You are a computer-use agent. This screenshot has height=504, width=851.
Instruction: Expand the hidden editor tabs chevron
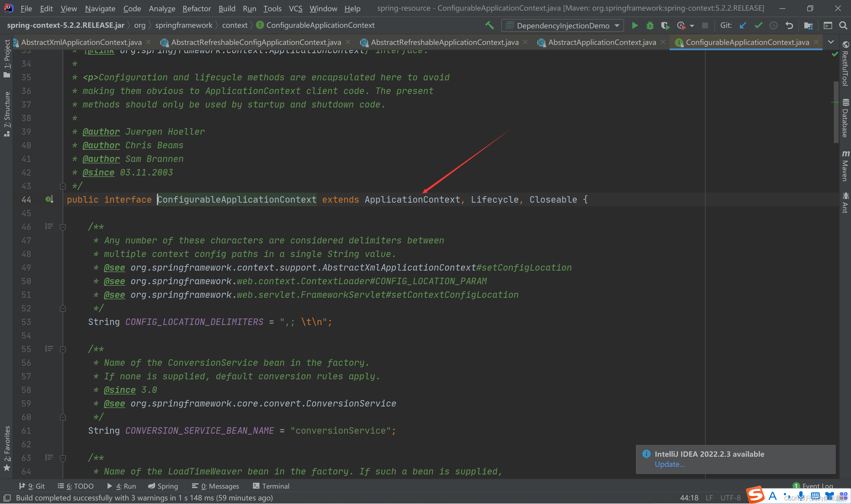point(831,42)
